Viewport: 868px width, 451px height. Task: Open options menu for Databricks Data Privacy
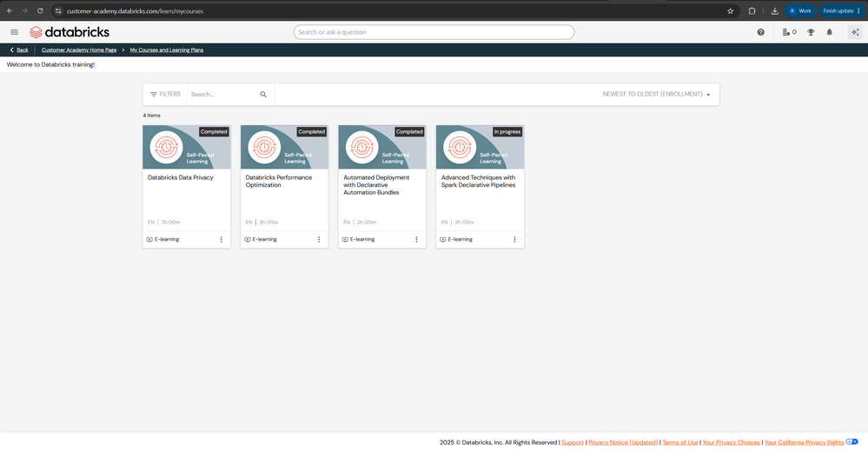[x=222, y=240]
